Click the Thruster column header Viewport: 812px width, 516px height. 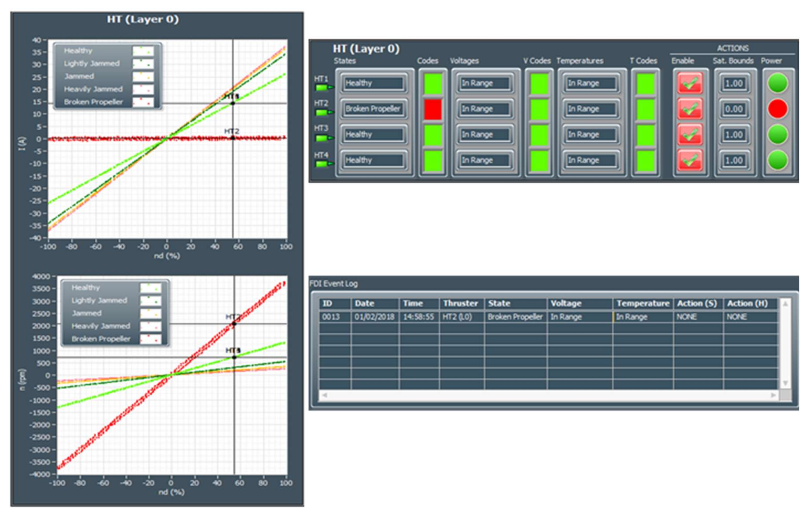pos(461,303)
